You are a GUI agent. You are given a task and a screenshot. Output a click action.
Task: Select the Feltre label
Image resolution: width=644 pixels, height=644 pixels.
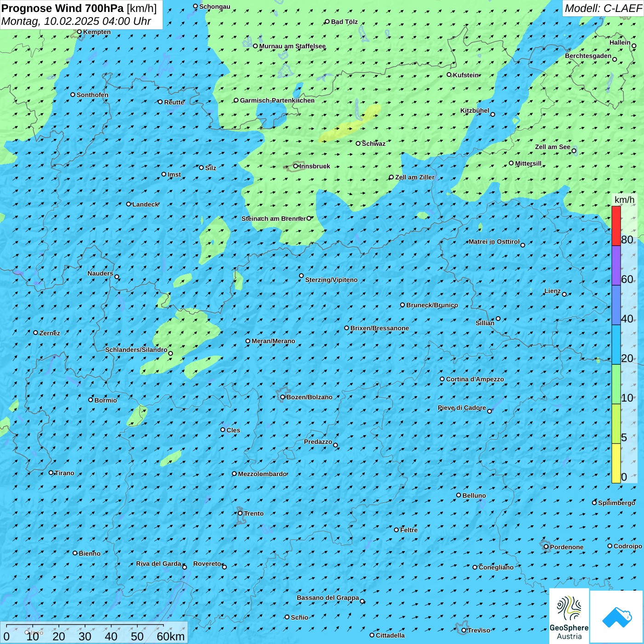(x=409, y=530)
